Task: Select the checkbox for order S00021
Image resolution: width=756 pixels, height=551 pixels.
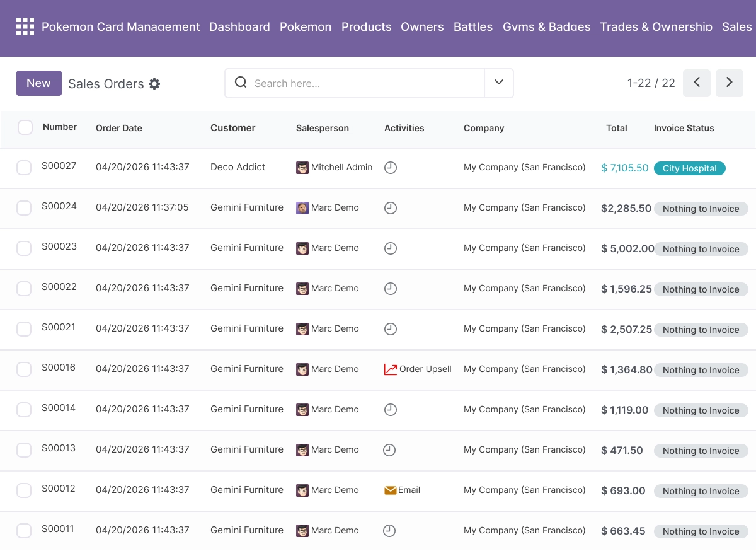Action: pos(24,329)
